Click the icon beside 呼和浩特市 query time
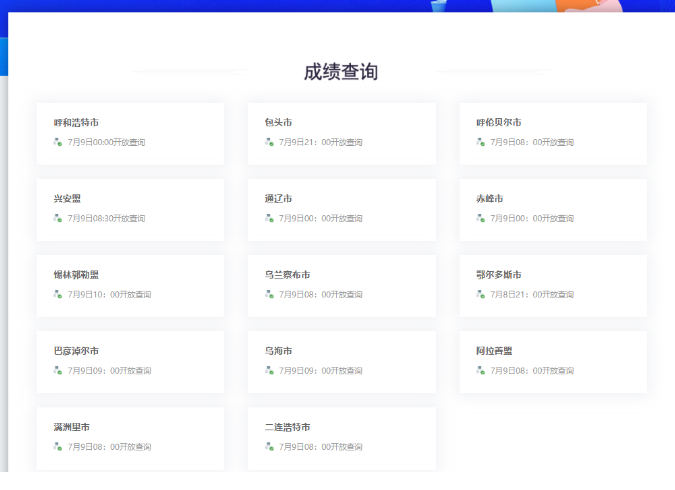 click(58, 142)
